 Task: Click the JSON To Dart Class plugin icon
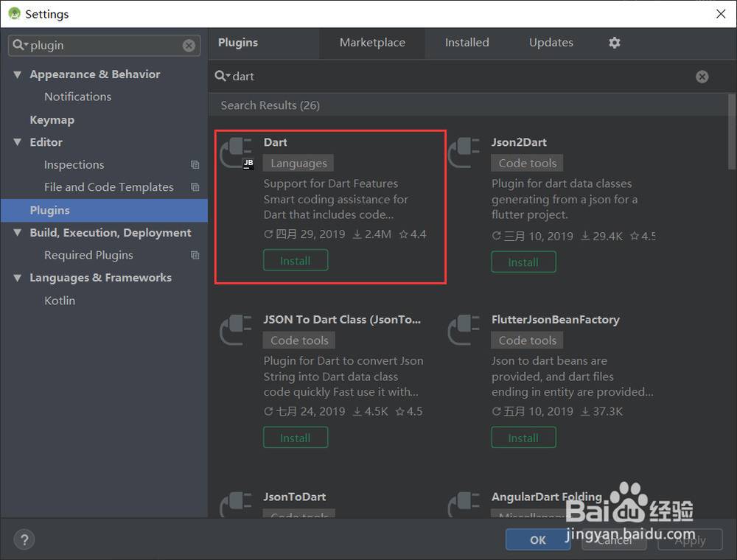pyautogui.click(x=236, y=330)
